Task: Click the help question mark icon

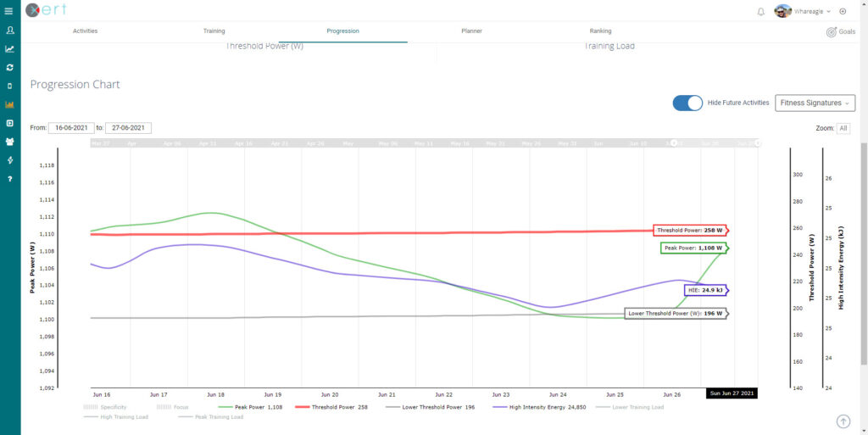Action: [9, 179]
